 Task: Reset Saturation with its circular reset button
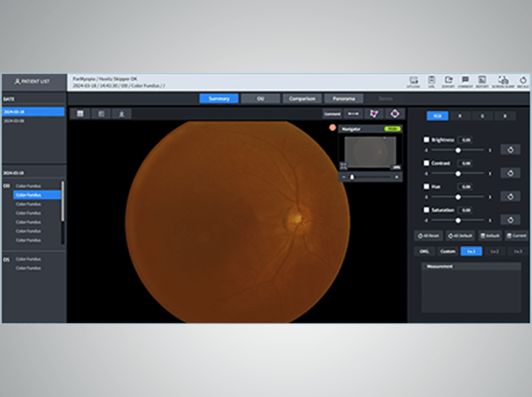[x=510, y=220]
